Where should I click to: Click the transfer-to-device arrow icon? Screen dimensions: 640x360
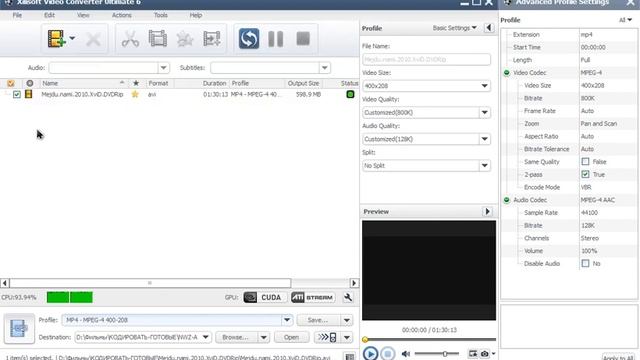[327, 337]
